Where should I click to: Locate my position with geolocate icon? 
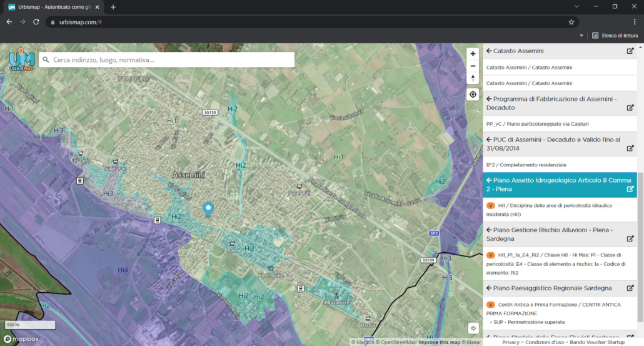point(473,94)
